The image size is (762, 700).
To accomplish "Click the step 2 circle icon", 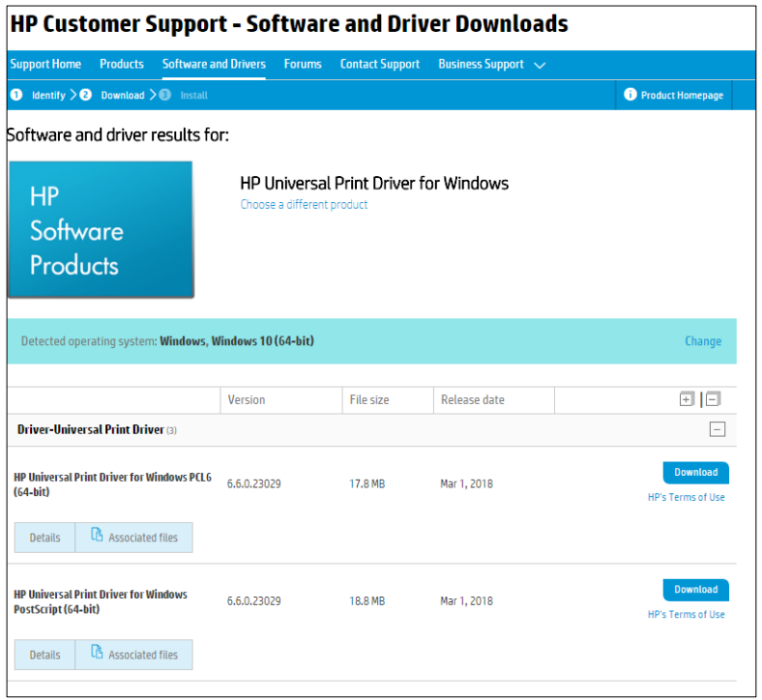I will click(x=85, y=95).
